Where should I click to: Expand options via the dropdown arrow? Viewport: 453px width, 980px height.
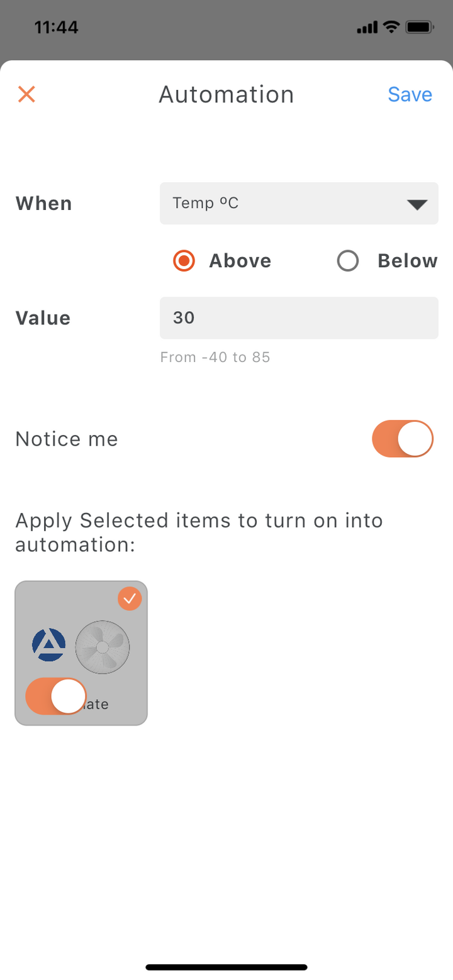[417, 204]
